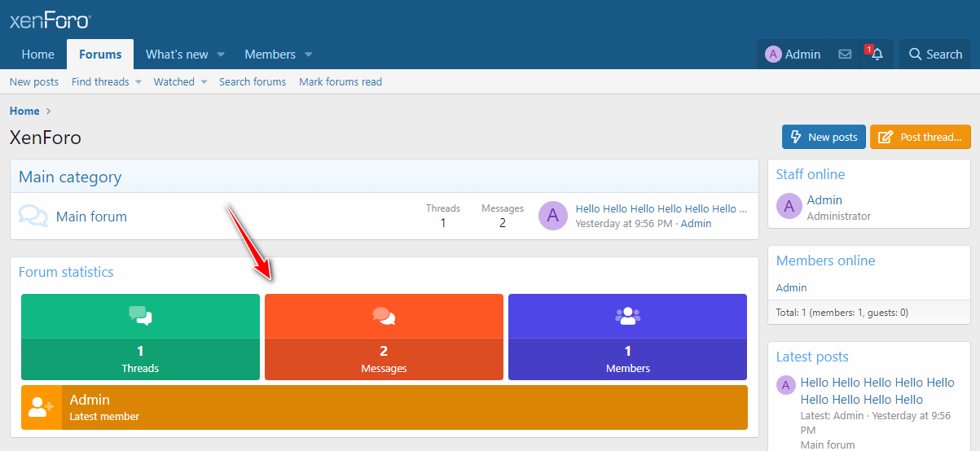Viewport: 980px width, 451px height.
Task: Expand the Watched dropdown arrow
Action: point(204,82)
